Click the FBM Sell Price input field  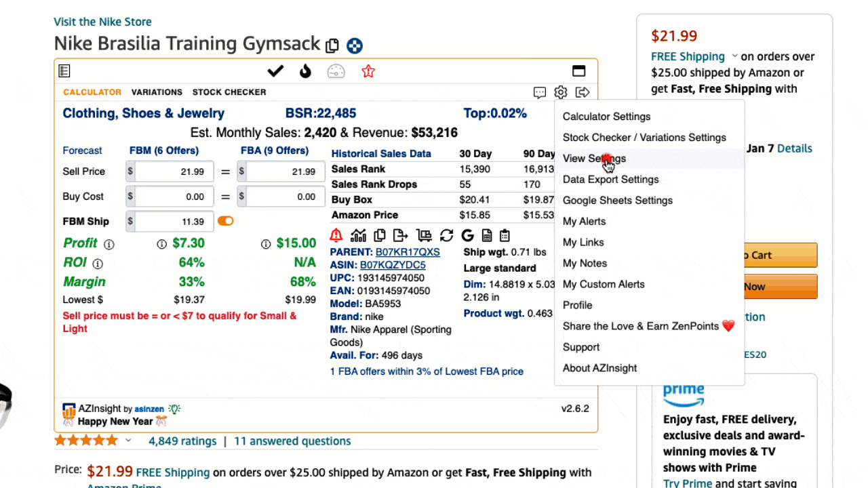pos(174,172)
